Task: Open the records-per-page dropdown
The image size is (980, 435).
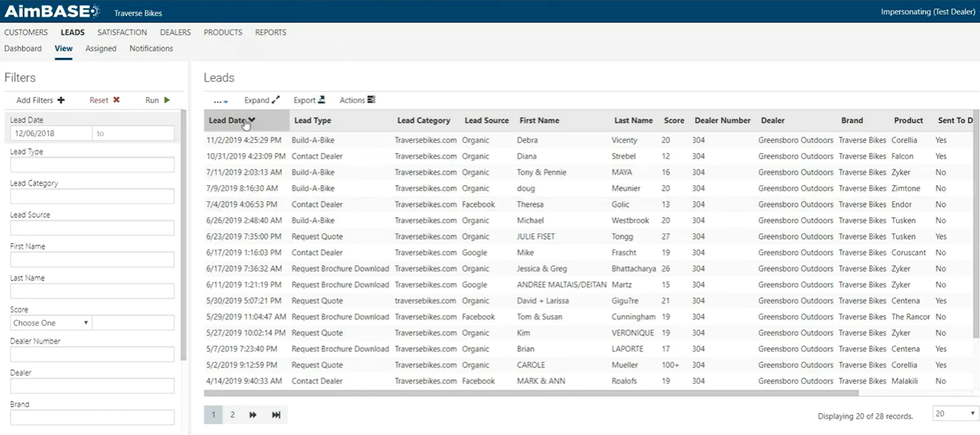Action: click(954, 412)
